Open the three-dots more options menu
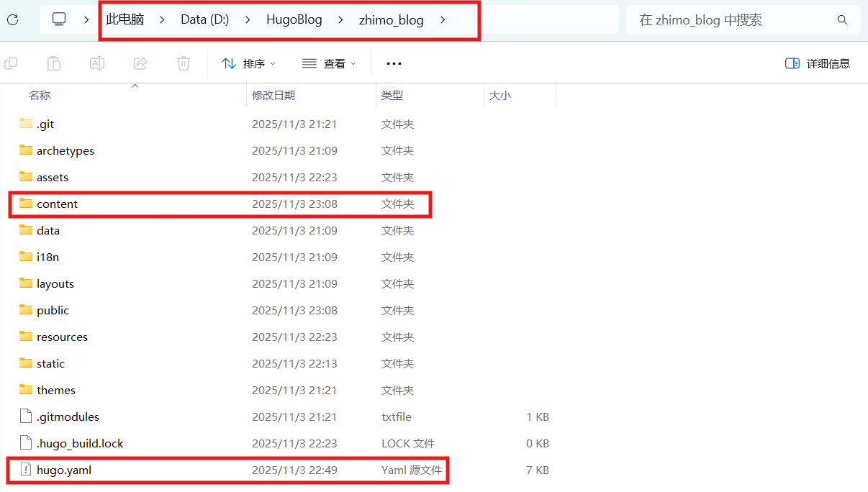Viewport: 868px width, 492px height. tap(394, 63)
